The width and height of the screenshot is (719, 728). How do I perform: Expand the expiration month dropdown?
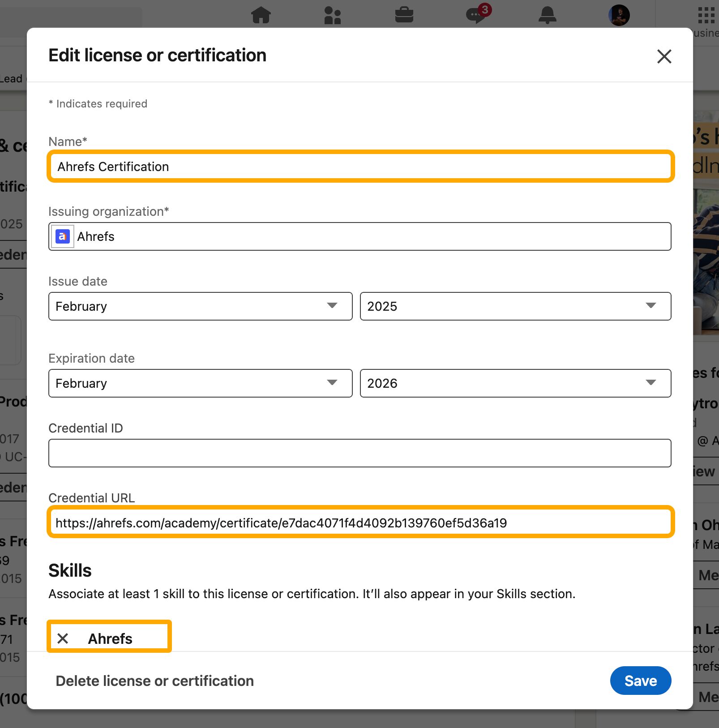click(x=200, y=383)
